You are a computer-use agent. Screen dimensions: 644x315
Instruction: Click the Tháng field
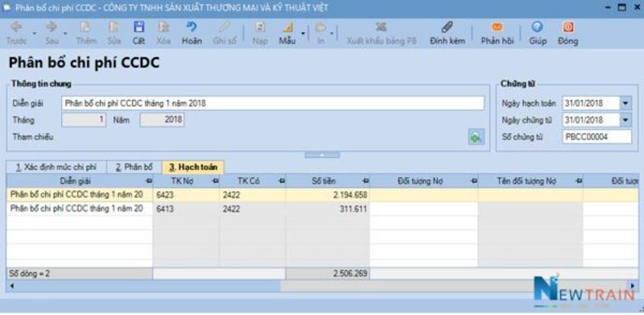coord(84,120)
